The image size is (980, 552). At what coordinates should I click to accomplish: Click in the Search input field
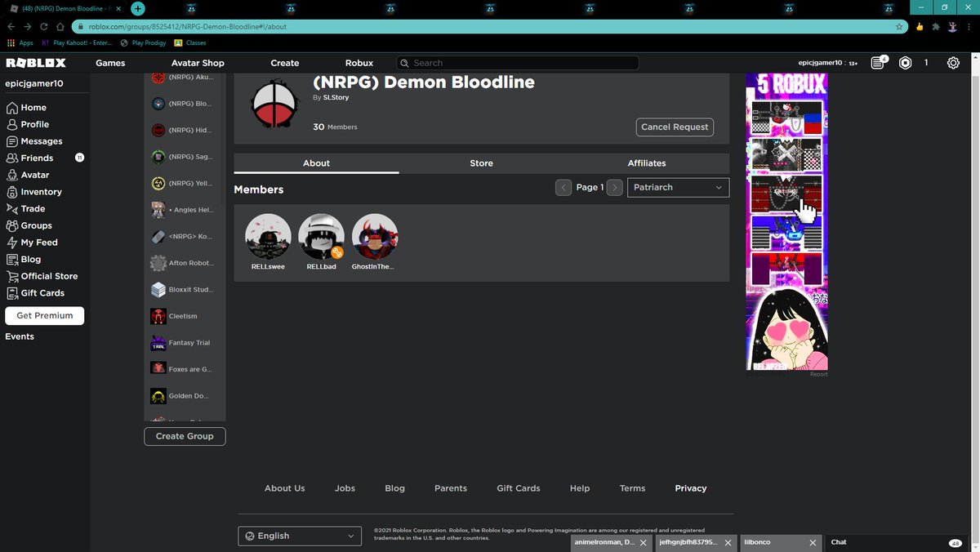[518, 63]
